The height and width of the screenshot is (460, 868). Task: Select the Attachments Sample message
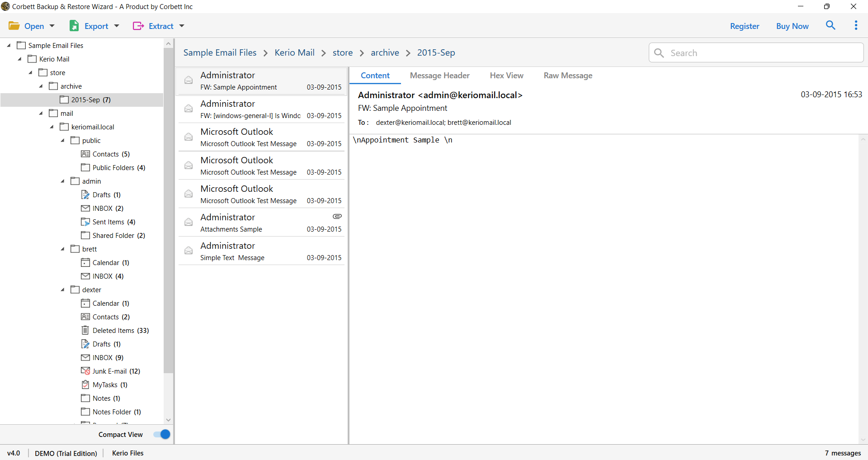pyautogui.click(x=262, y=223)
